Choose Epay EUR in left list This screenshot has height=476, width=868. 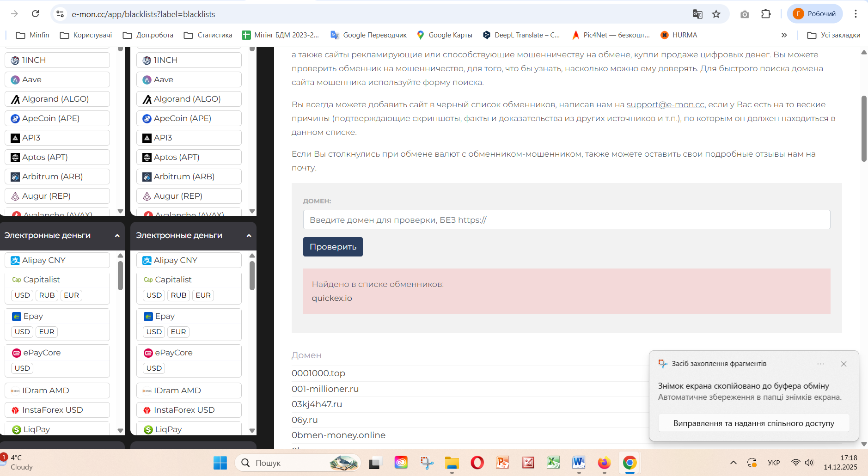[47, 332]
